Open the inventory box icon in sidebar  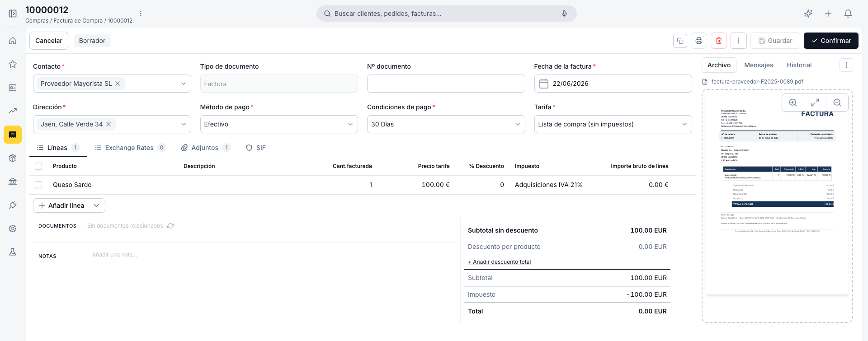click(x=13, y=158)
